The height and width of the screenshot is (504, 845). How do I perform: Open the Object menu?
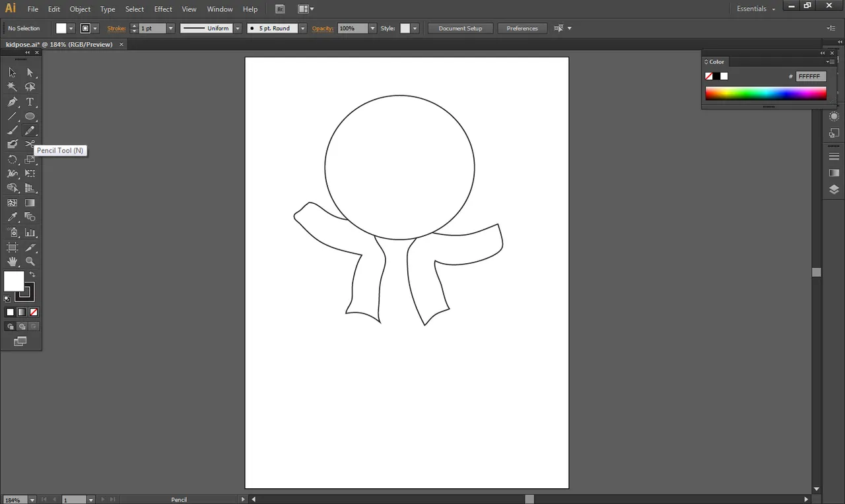pos(81,9)
